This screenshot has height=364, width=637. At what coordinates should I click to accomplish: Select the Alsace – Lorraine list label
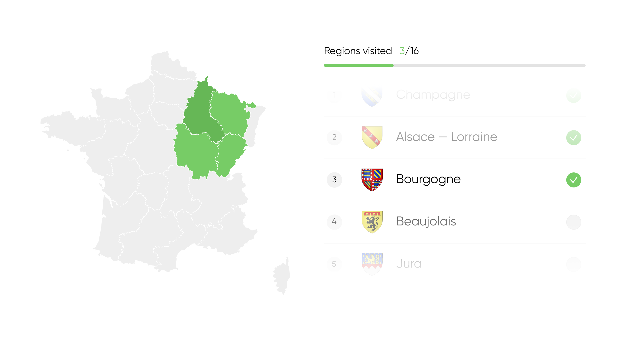tap(447, 137)
